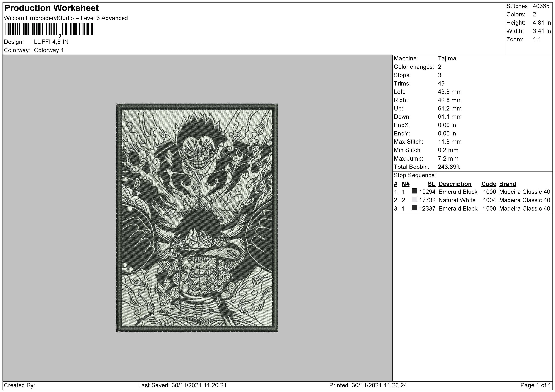Click the N# column header
Screen dimensions: 555x392
(406, 184)
